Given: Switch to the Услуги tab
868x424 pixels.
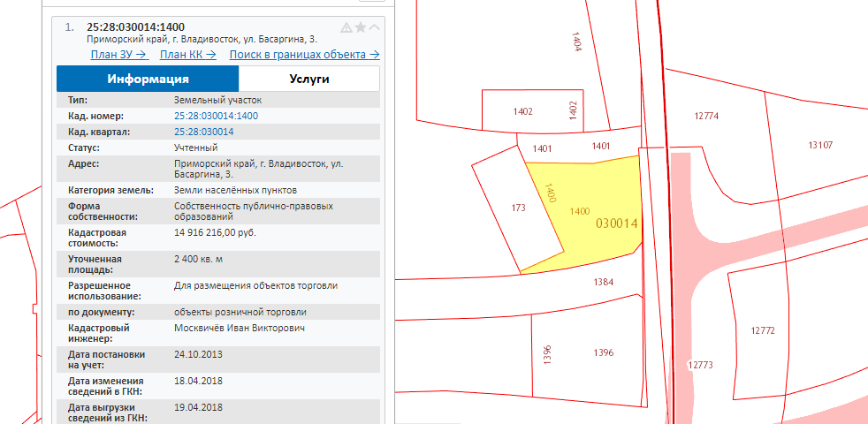Looking at the screenshot, I should [x=309, y=79].
